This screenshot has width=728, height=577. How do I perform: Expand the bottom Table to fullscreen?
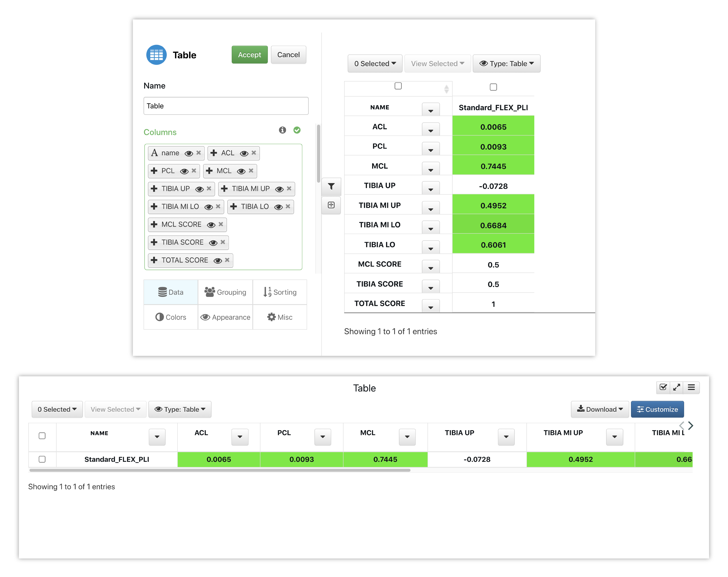(x=677, y=388)
